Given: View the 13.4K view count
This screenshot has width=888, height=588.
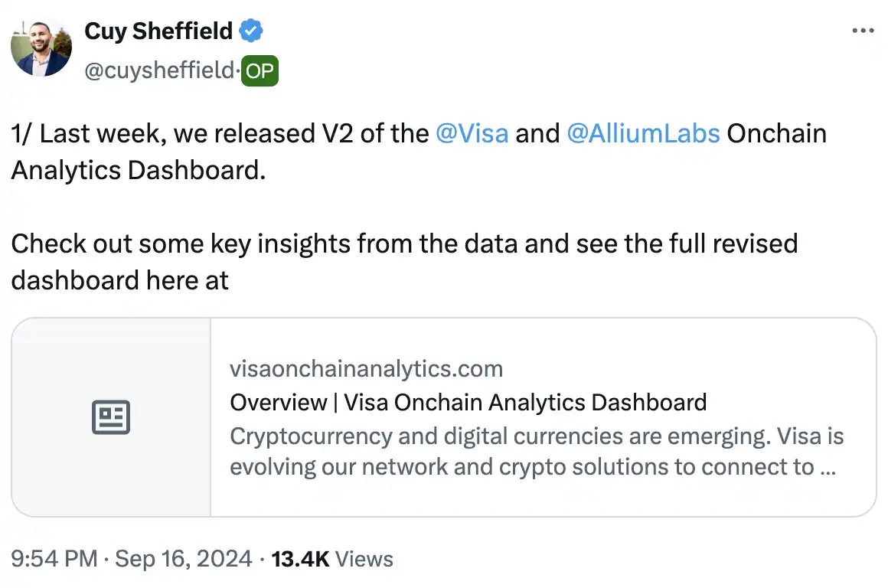Looking at the screenshot, I should click(300, 559).
